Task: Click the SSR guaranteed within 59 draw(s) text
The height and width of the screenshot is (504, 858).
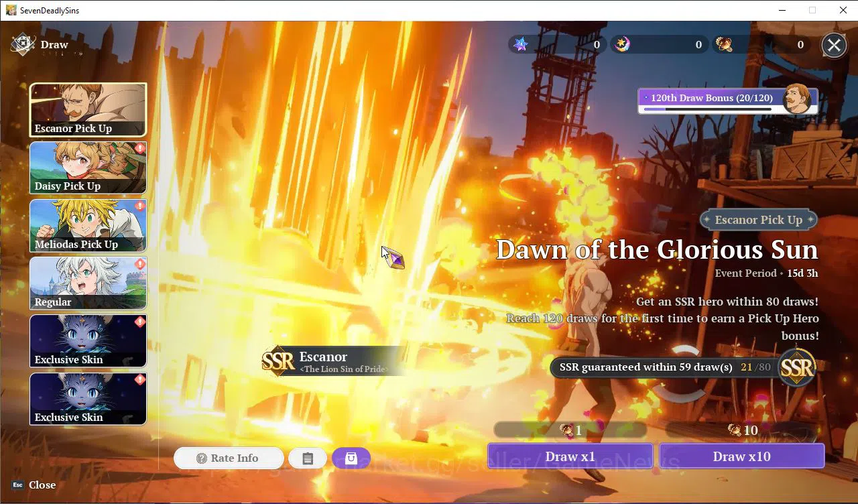Action: click(646, 367)
